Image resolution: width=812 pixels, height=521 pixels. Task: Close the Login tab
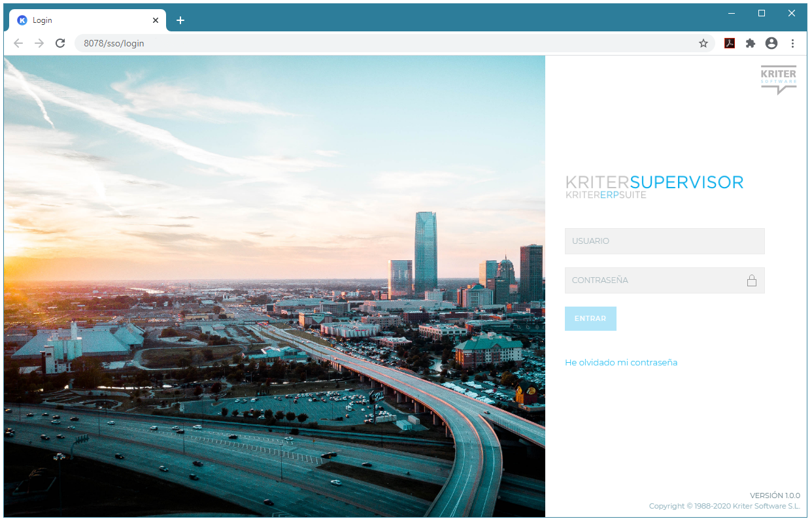click(156, 20)
